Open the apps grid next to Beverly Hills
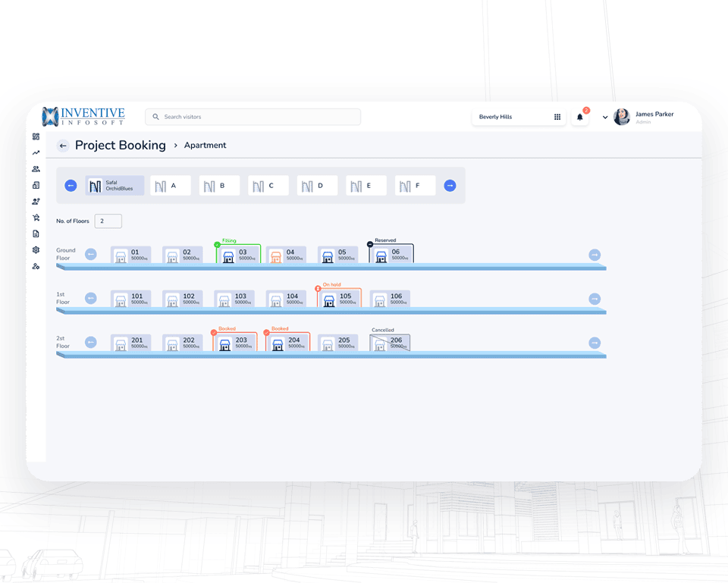The height and width of the screenshot is (583, 728). point(557,117)
